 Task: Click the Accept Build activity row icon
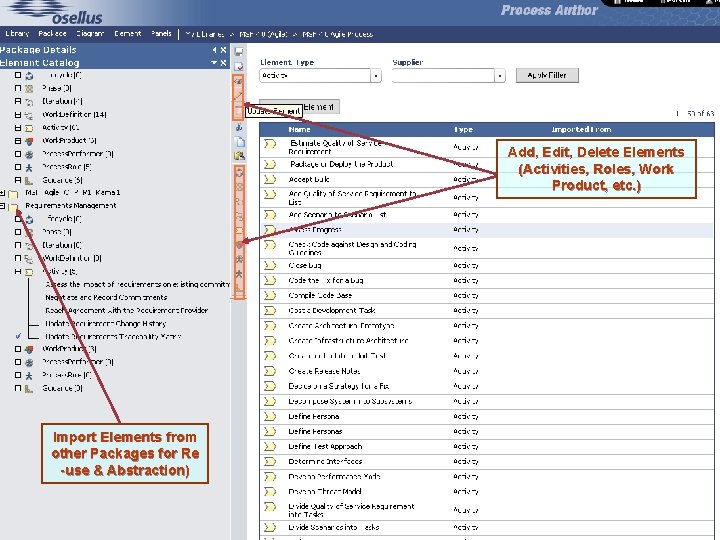click(x=270, y=180)
